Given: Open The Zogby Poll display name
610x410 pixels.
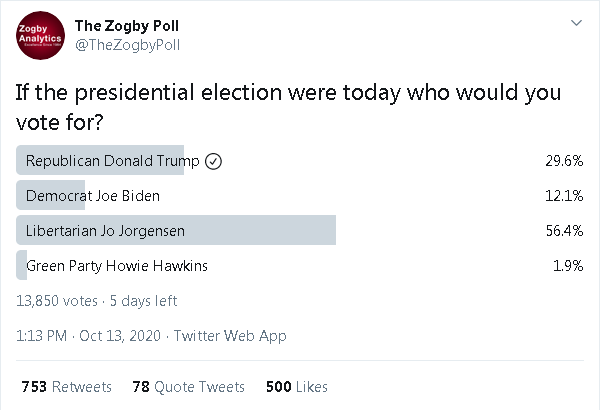Looking at the screenshot, I should point(127,26).
